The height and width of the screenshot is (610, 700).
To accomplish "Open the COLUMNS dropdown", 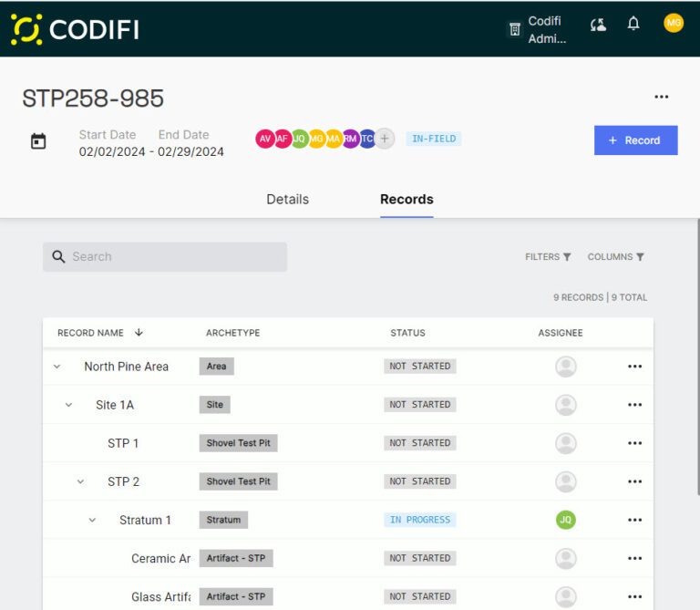I will (x=615, y=257).
